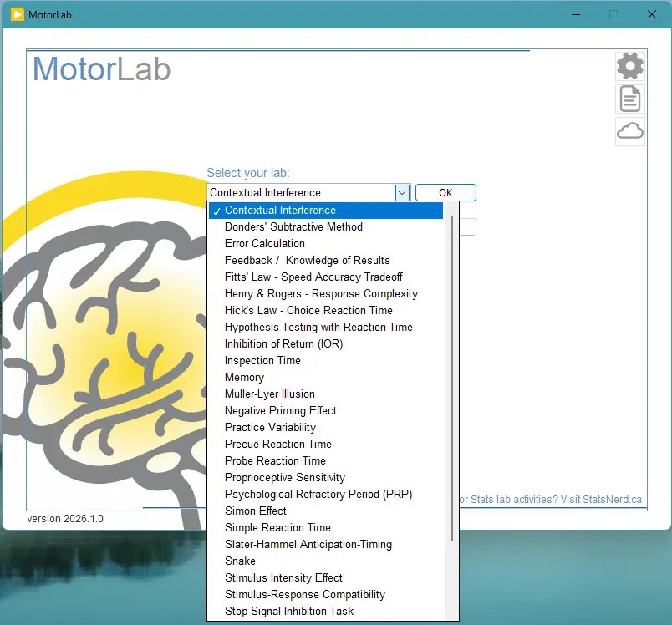Select Stop-Signal Inhibition Task
Image resolution: width=672 pixels, height=625 pixels.
326,612
